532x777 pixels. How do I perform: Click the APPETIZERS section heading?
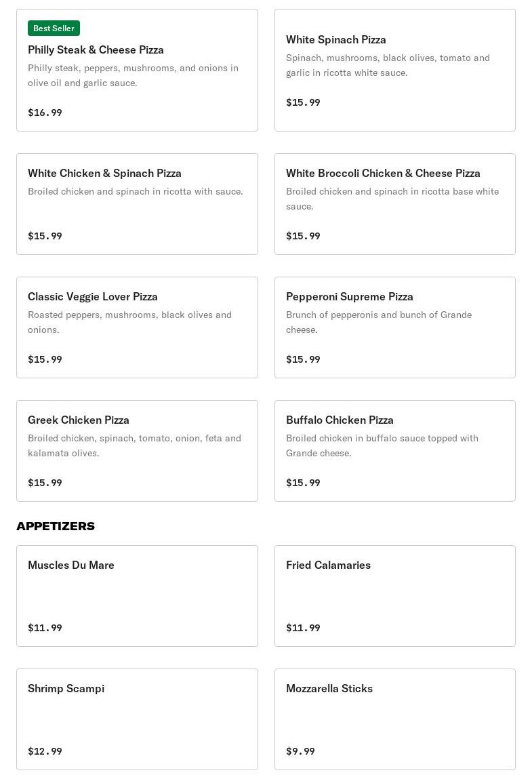click(x=56, y=526)
